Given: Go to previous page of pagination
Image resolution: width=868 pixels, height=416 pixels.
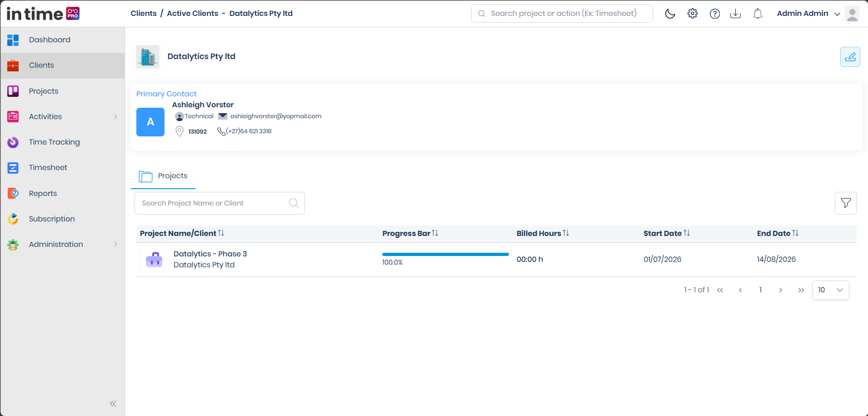Looking at the screenshot, I should pos(740,290).
